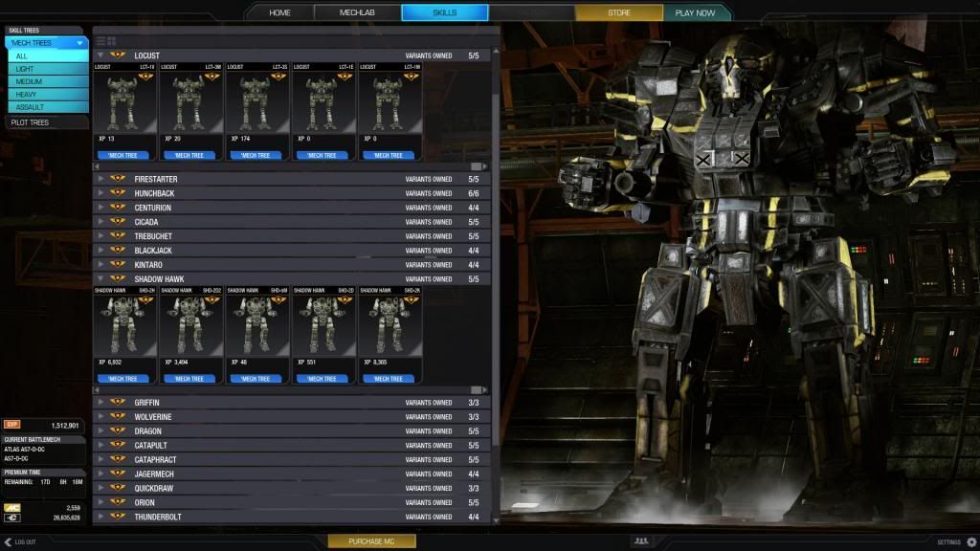Click winged badge next to Wolverine
This screenshot has height=551, width=980.
(118, 417)
